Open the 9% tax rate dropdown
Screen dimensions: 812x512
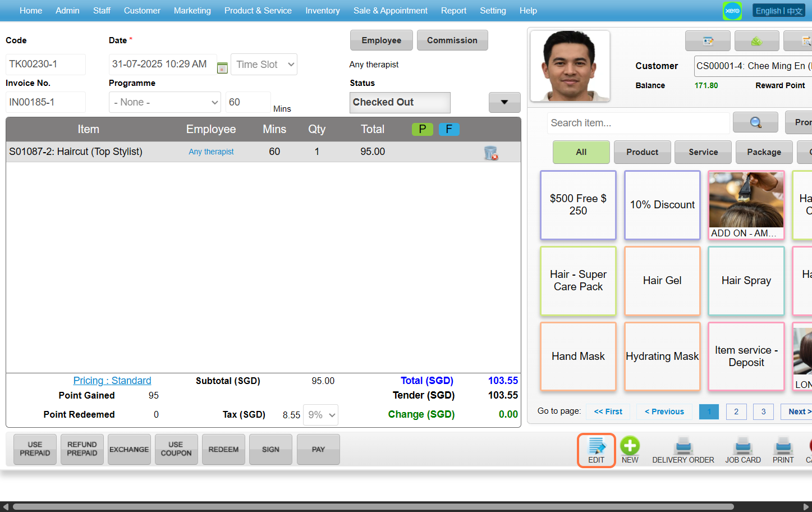tap(321, 415)
